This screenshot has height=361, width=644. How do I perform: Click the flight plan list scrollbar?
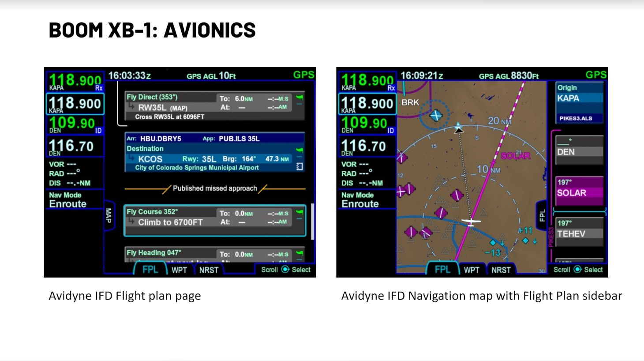(313, 221)
